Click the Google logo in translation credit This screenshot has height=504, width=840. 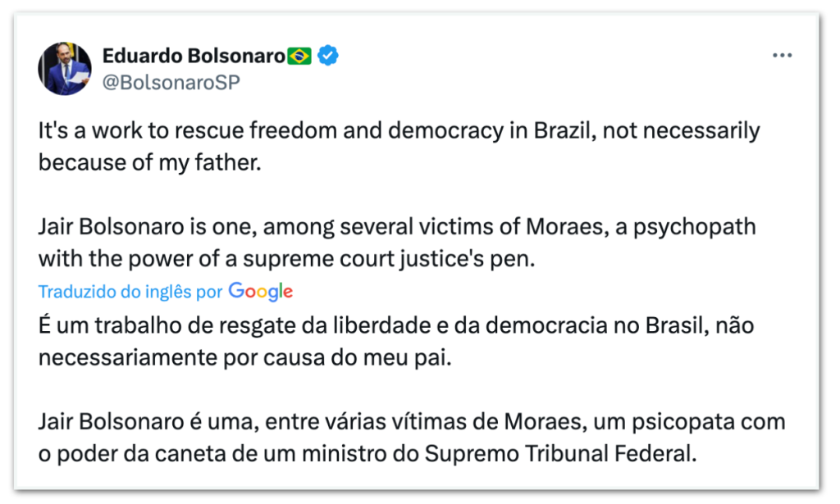[260, 291]
